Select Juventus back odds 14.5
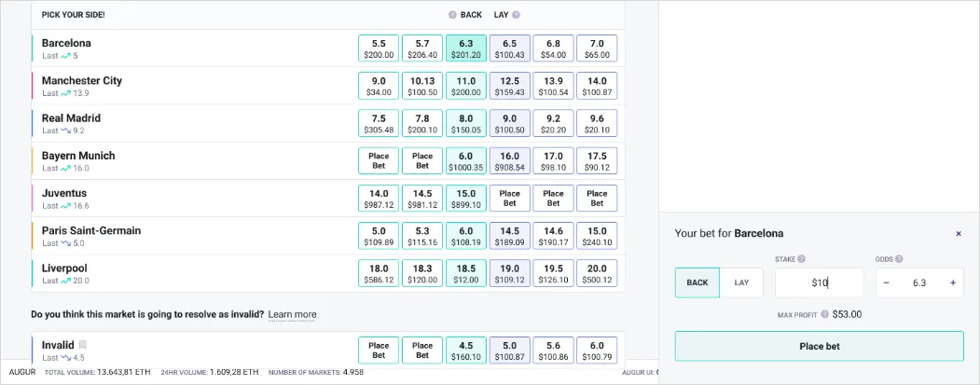This screenshot has height=385, width=980. click(422, 199)
